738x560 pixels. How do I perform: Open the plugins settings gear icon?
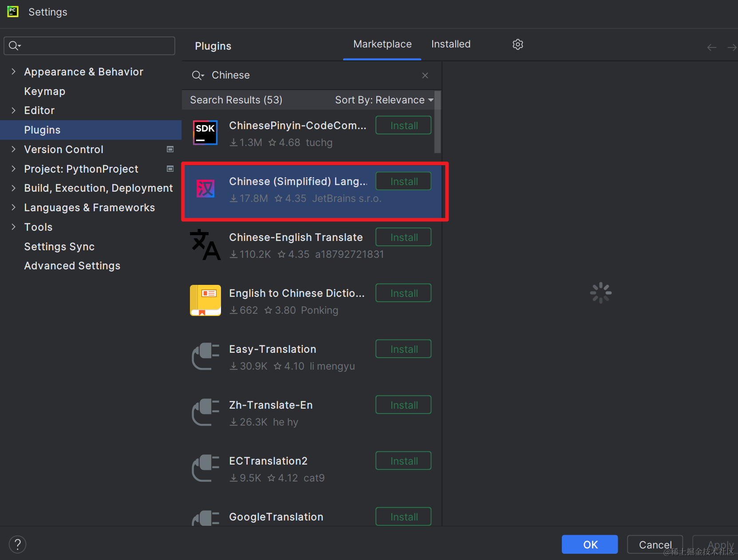[x=518, y=44]
